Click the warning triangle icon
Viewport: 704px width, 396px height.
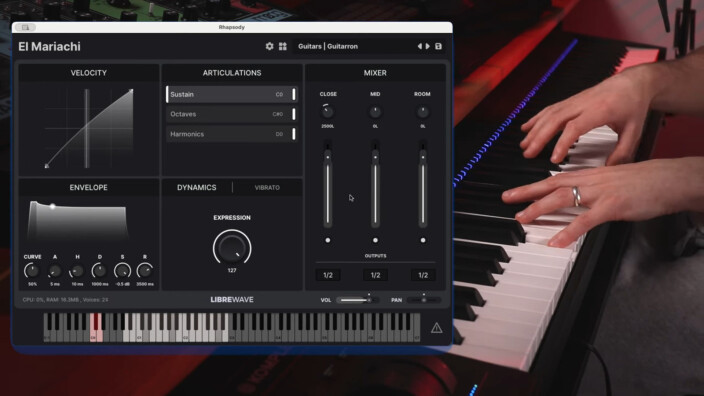[x=436, y=328]
